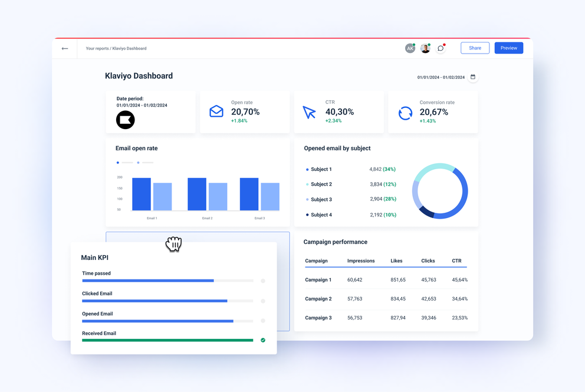The image size is (585, 392).
Task: Open the date range selector for 01/01/2024 - 01/02/2024
Action: [x=440, y=77]
